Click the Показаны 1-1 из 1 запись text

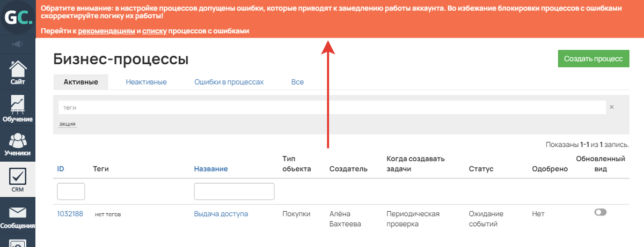click(x=587, y=145)
